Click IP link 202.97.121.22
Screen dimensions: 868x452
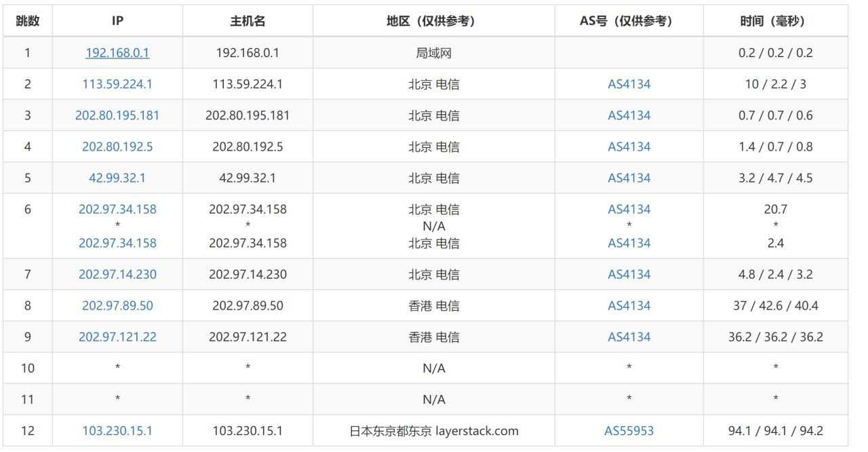[117, 337]
